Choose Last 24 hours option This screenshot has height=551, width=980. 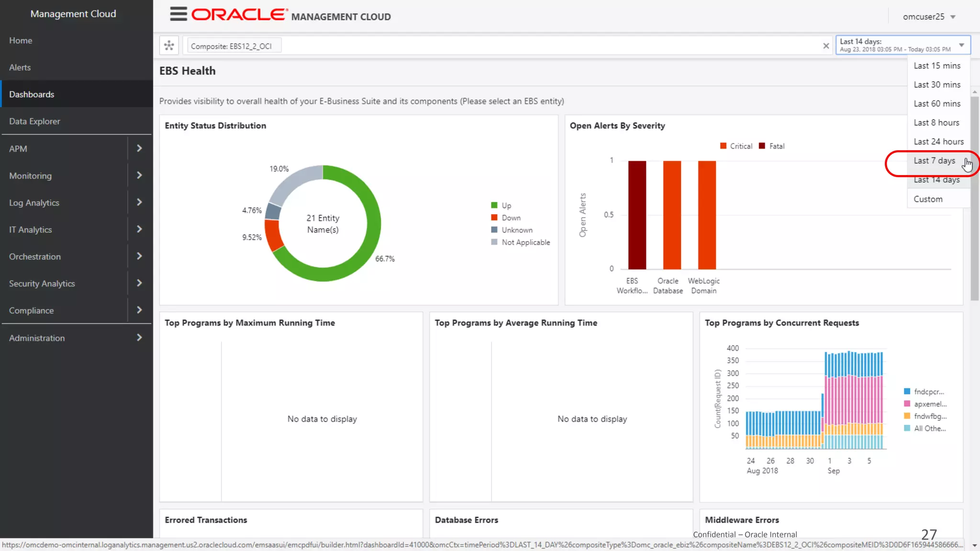[938, 142]
